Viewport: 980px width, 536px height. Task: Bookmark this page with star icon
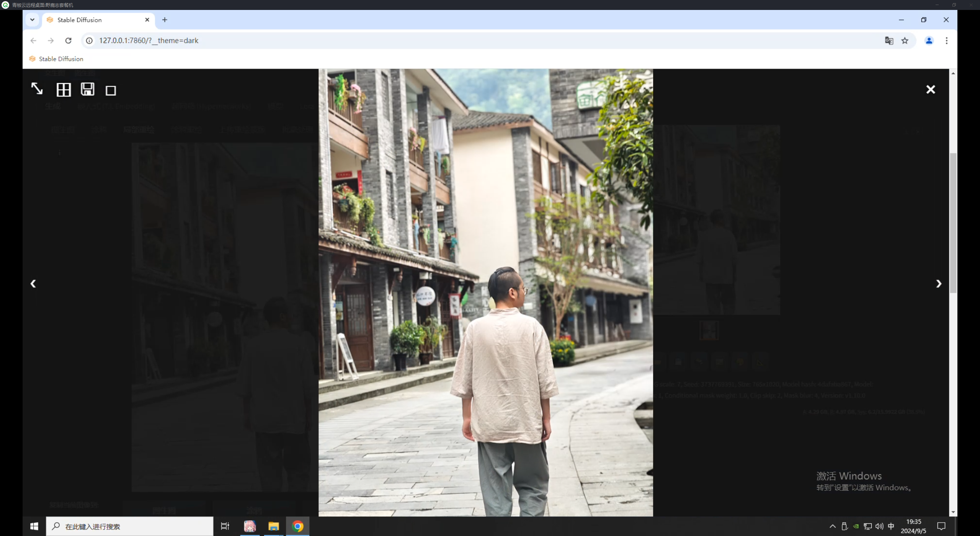click(x=905, y=41)
